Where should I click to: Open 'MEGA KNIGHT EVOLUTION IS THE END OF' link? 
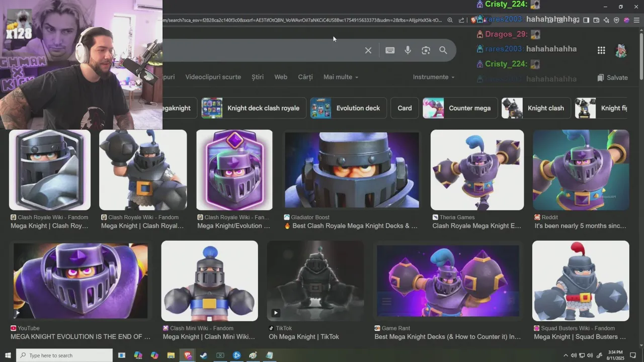[80, 337]
